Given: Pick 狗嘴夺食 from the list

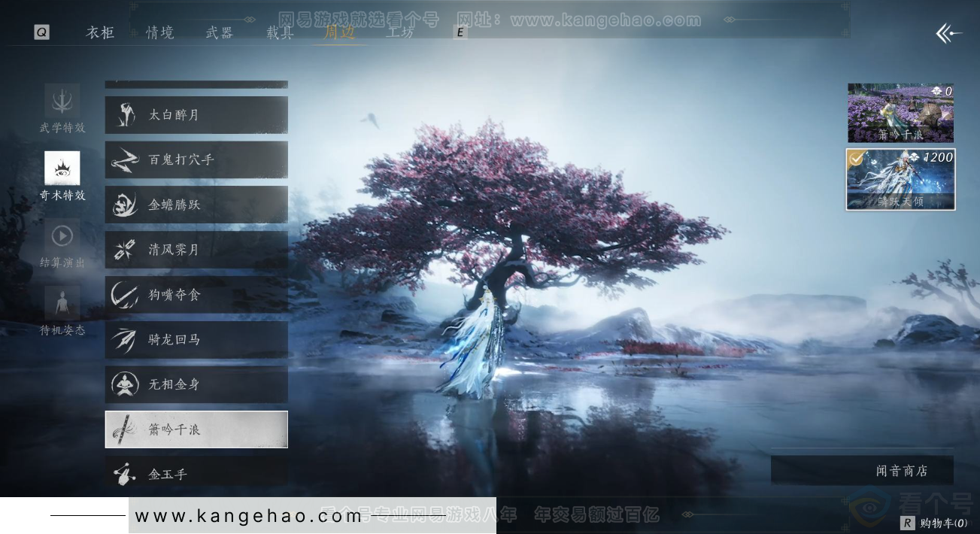Looking at the screenshot, I should pos(196,295).
